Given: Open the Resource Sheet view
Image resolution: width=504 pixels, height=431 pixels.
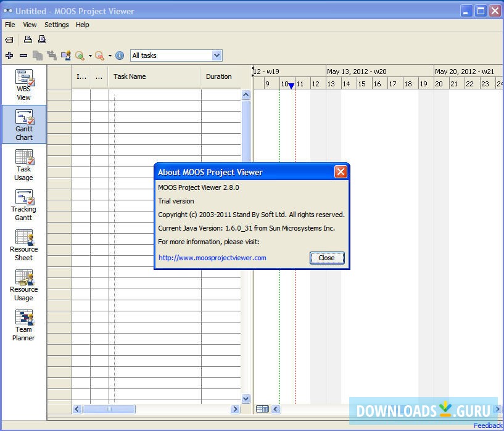Looking at the screenshot, I should (x=24, y=245).
